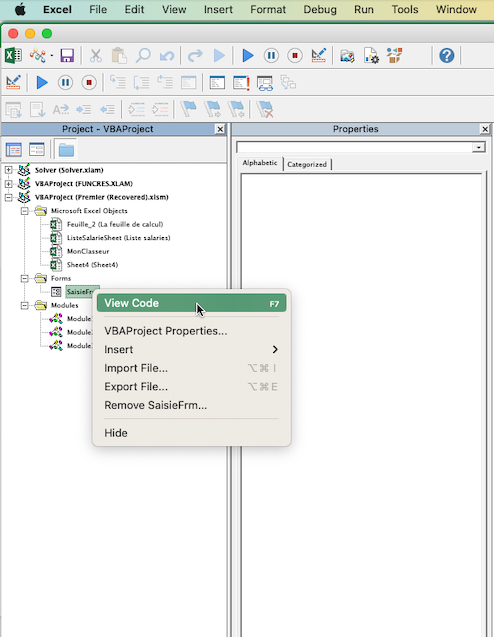This screenshot has width=494, height=637.
Task: Choose VBAProject Properties... in context menu
Action: click(166, 331)
